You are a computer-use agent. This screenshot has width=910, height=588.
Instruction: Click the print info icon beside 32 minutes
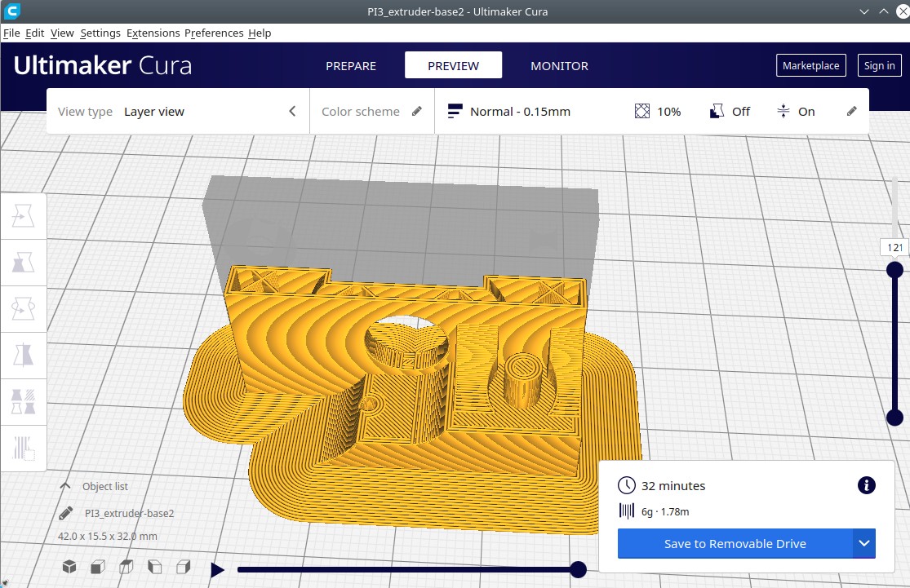[x=866, y=486]
